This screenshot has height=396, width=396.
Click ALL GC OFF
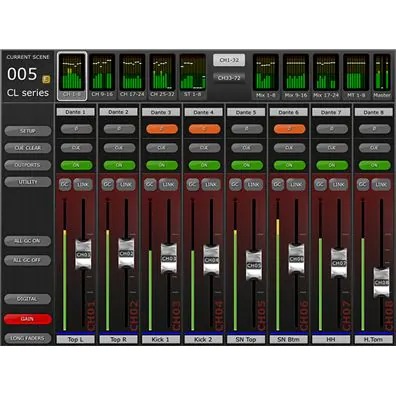(x=28, y=260)
